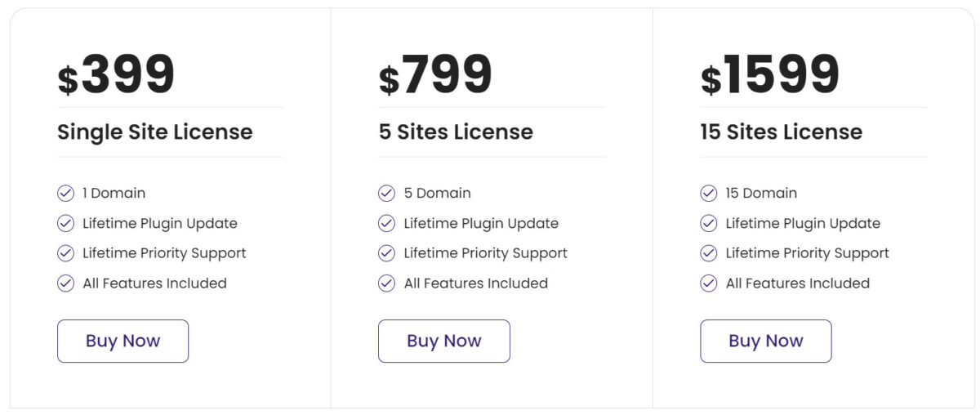The width and height of the screenshot is (980, 415).
Task: Click check icon for Lifetime Plugin Update in $399 plan
Action: (65, 223)
